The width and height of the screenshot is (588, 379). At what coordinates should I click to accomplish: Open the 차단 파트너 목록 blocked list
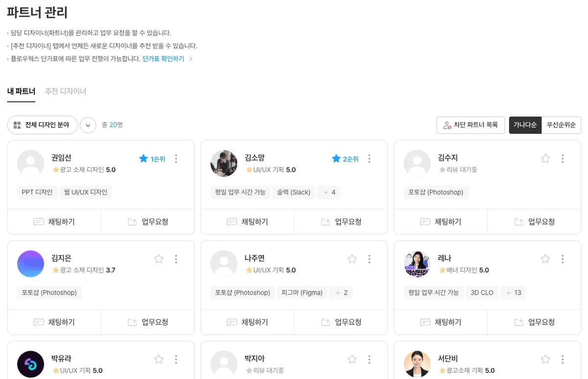point(470,125)
